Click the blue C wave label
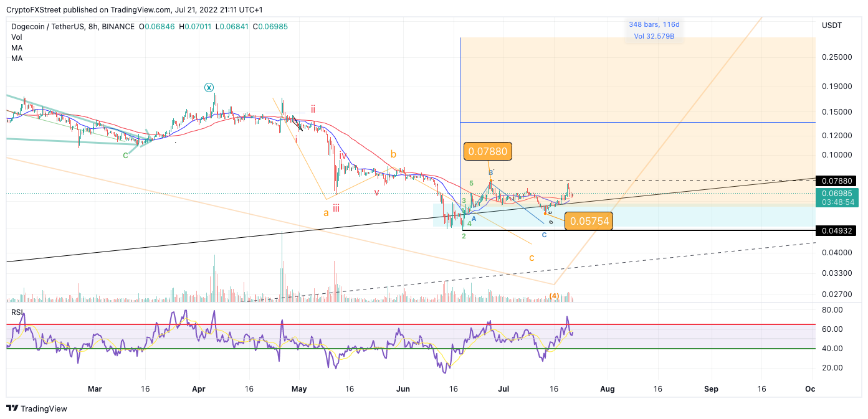The width and height of the screenshot is (868, 419). 544,235
